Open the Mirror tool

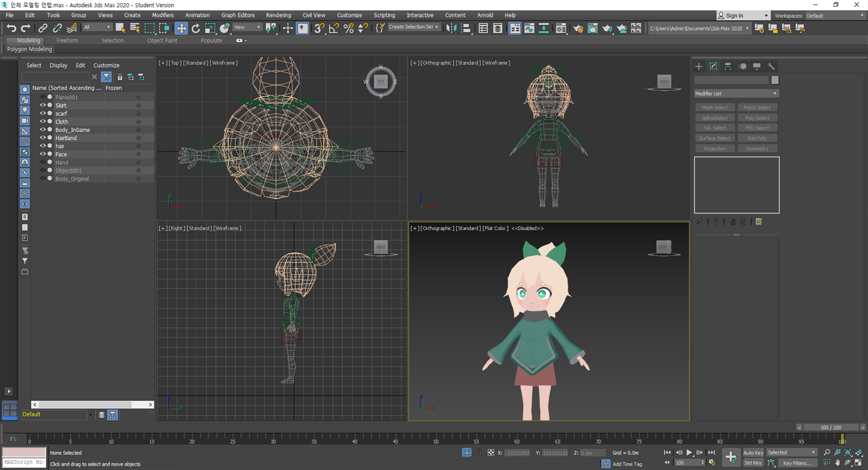click(x=451, y=28)
